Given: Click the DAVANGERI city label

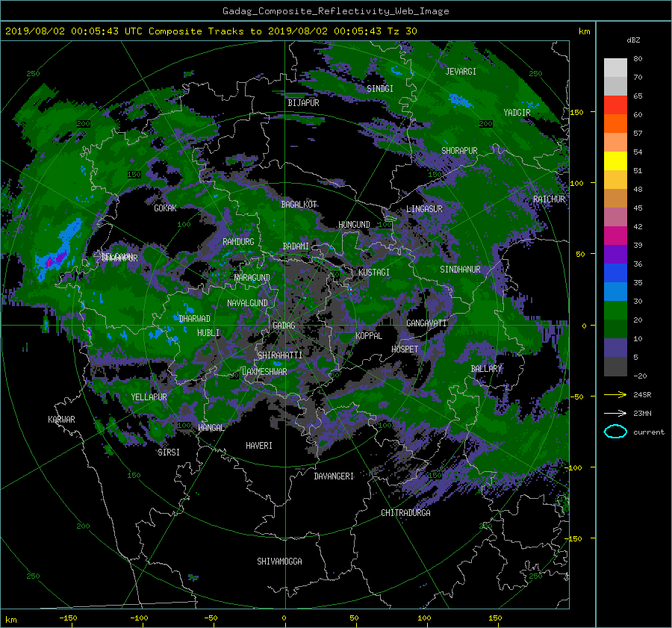Looking at the screenshot, I should click(334, 476).
